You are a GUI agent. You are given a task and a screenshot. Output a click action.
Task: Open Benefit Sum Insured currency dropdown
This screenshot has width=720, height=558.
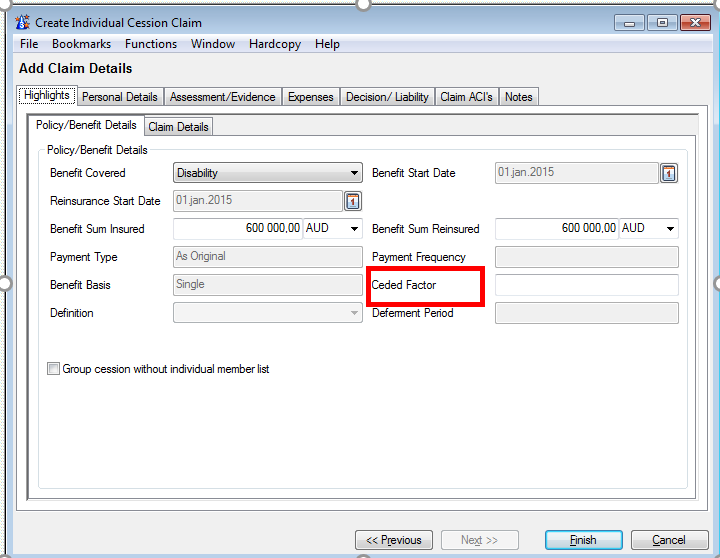tap(354, 229)
